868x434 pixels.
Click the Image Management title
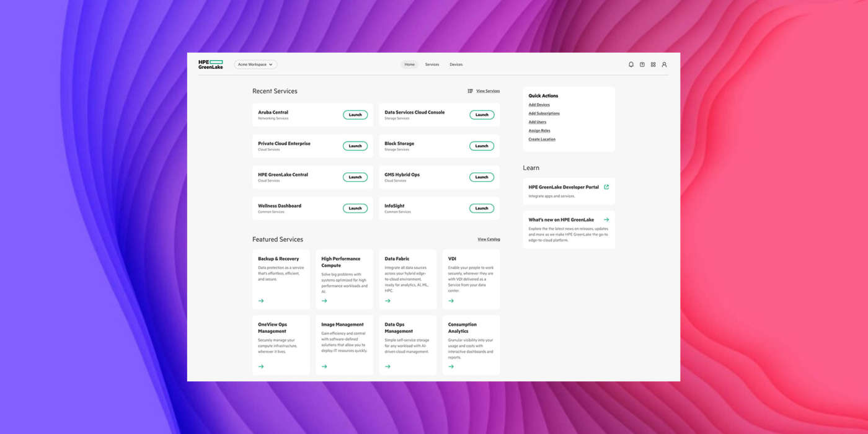342,324
